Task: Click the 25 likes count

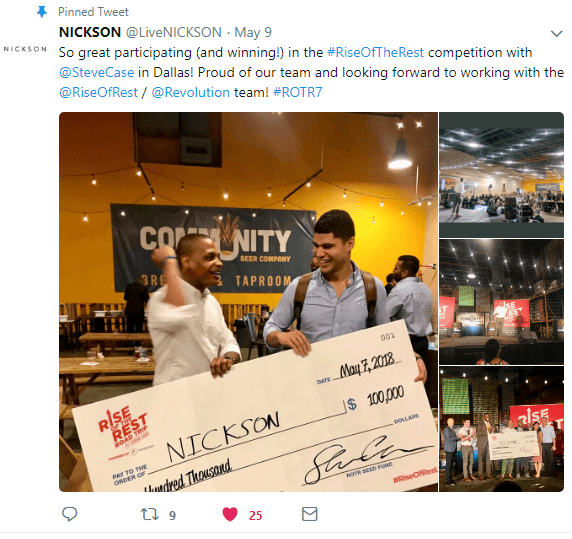Action: [x=255, y=515]
